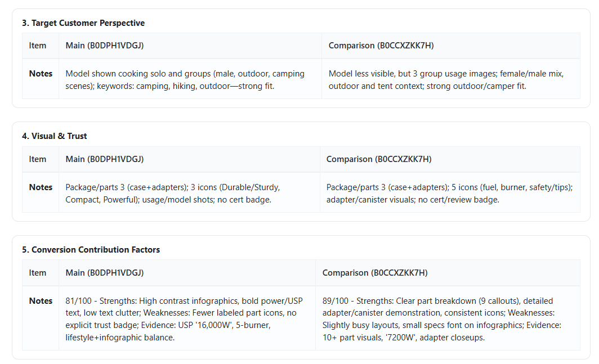Click Comparison (B0CCXZKK7H) header in Conversion Contribution table

375,273
